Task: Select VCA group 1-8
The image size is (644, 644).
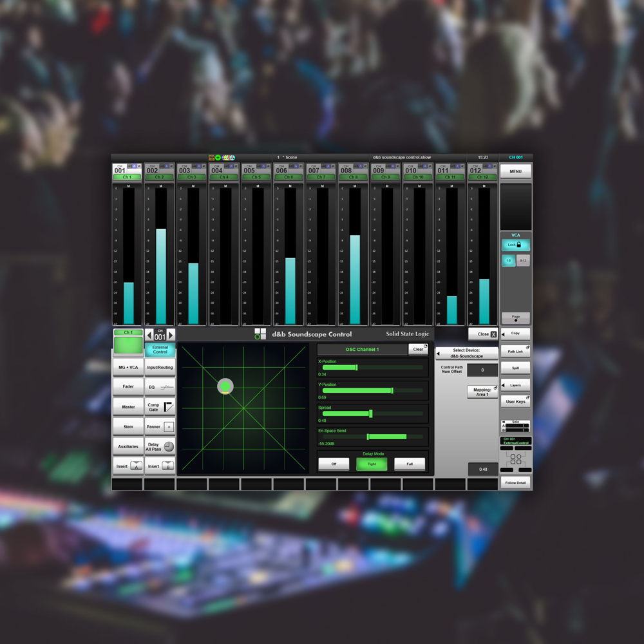Action: (x=509, y=260)
